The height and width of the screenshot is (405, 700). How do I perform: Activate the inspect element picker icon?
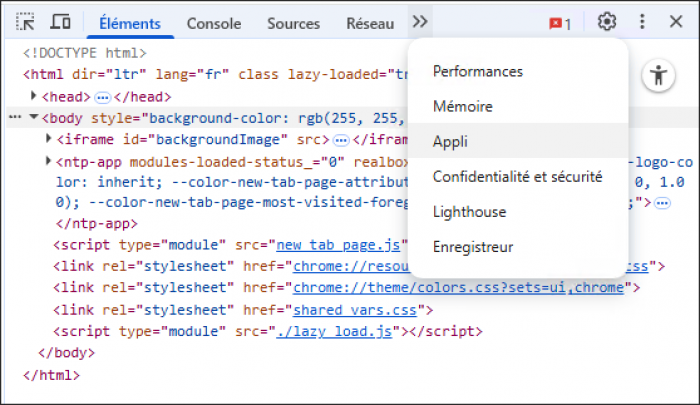click(x=26, y=22)
